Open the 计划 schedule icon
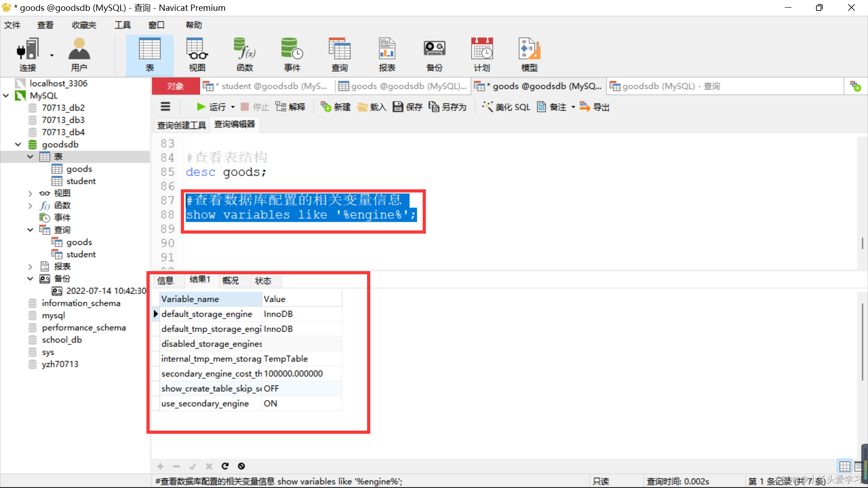Screen dimensions: 868x488 pos(482,55)
